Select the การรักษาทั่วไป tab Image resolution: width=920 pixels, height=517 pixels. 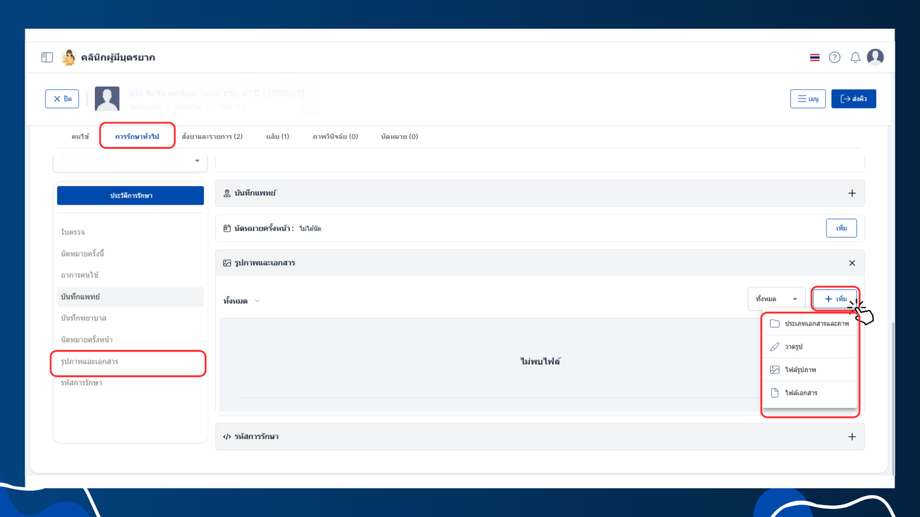click(137, 136)
